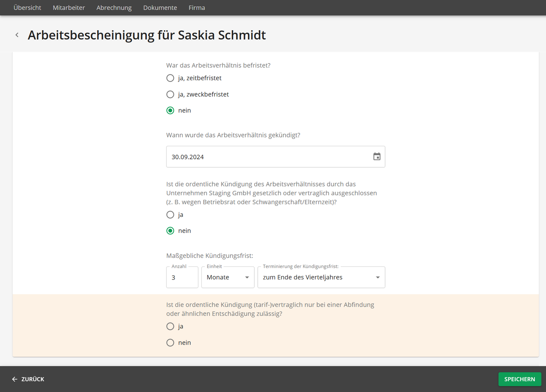Click the Terminierung dropdown arrow icon

[x=378, y=278]
